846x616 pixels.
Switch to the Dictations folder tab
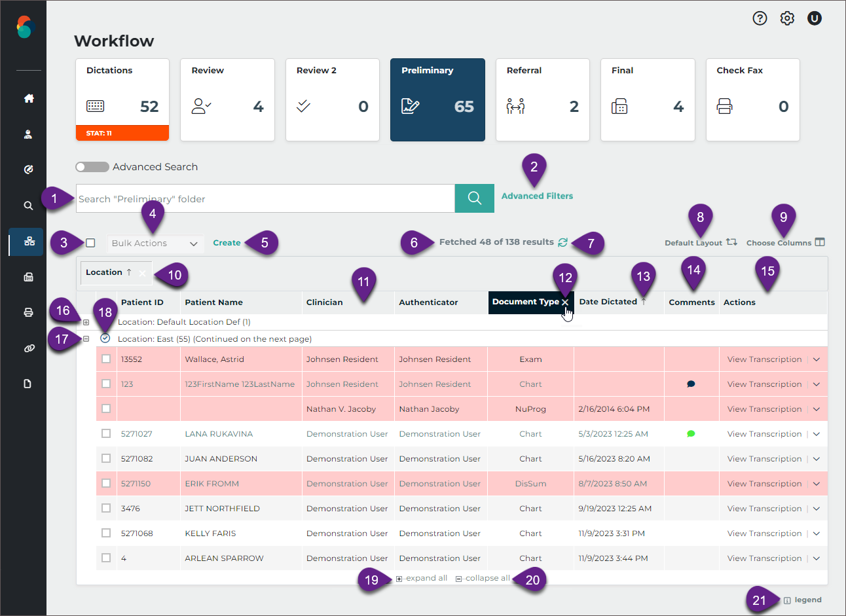click(x=122, y=100)
